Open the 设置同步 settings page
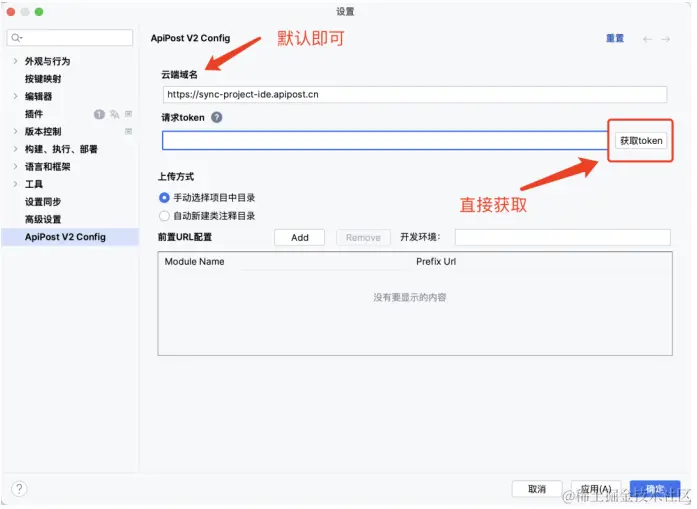The image size is (697, 509). [43, 203]
